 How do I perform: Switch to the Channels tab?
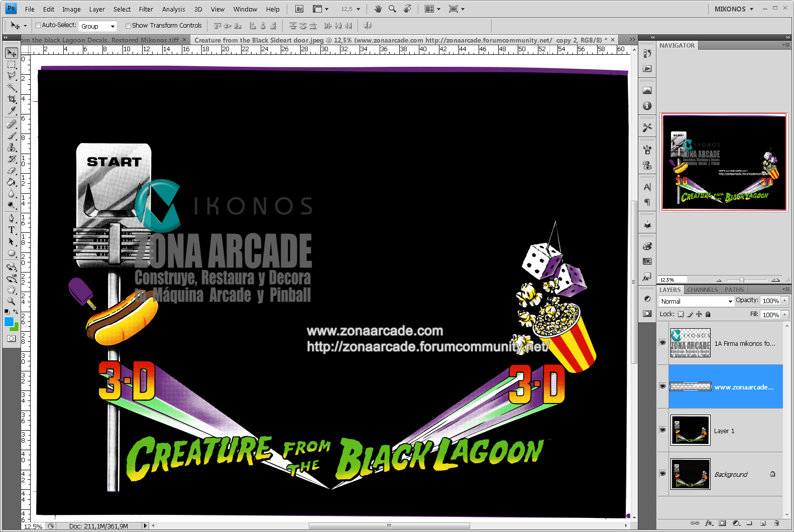pyautogui.click(x=702, y=290)
